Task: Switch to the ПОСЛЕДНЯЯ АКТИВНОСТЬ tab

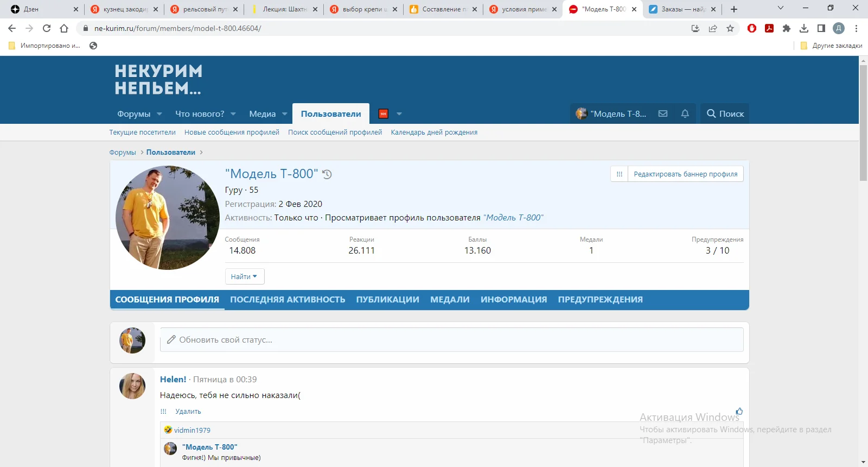Action: (x=288, y=300)
